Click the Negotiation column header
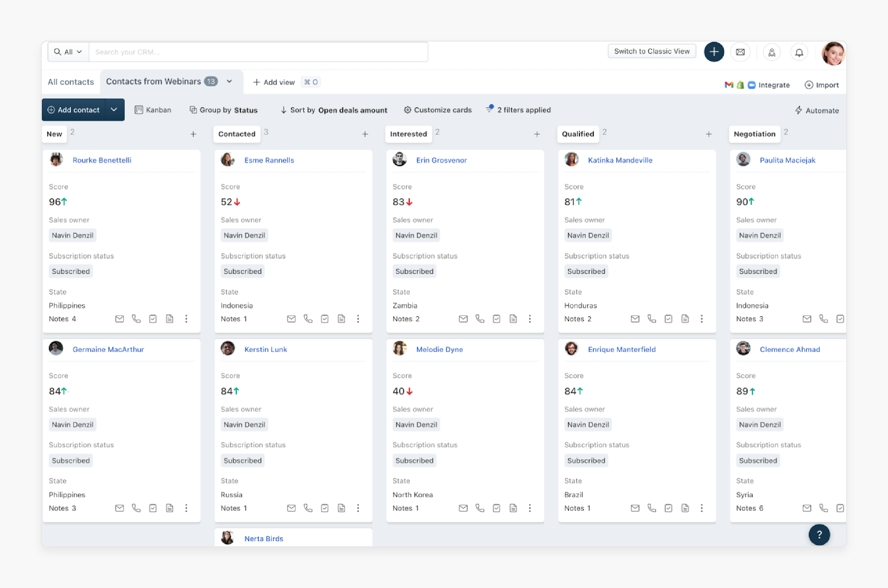This screenshot has height=588, width=888. [754, 134]
